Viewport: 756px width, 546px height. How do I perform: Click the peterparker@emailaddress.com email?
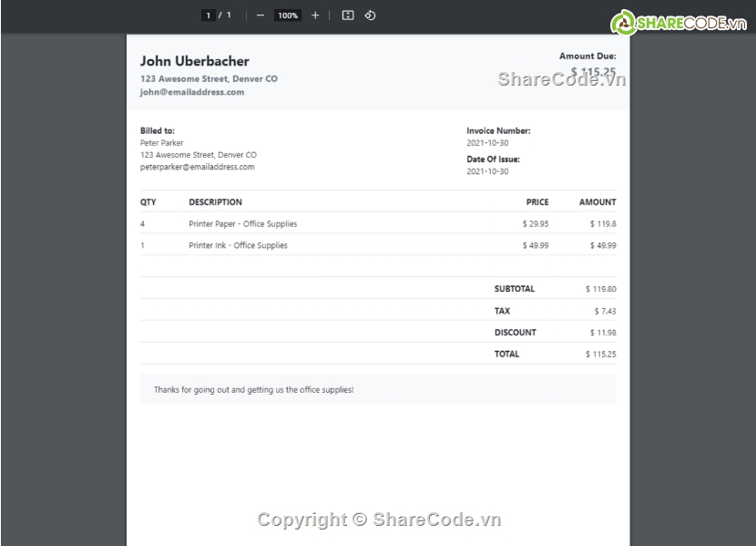[x=197, y=167]
